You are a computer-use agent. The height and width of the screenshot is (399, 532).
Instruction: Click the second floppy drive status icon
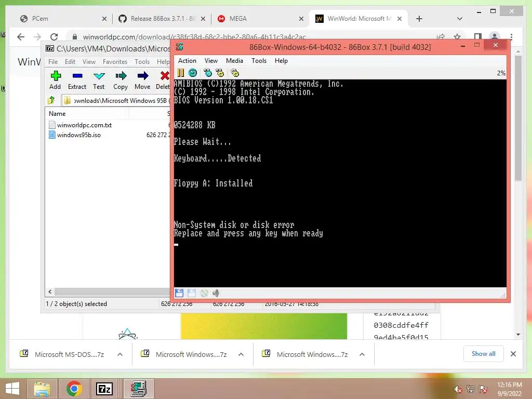(191, 293)
